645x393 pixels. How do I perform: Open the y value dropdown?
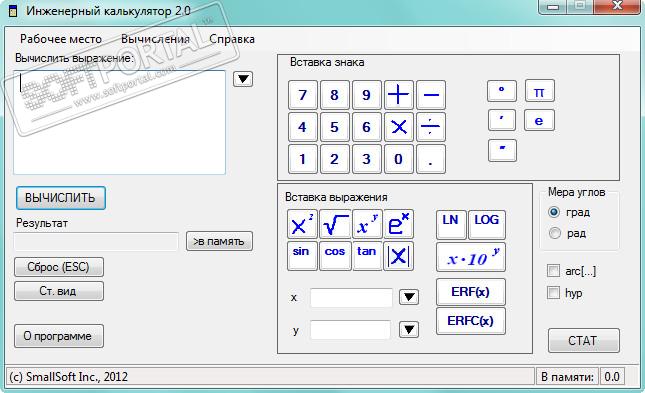pyautogui.click(x=409, y=329)
